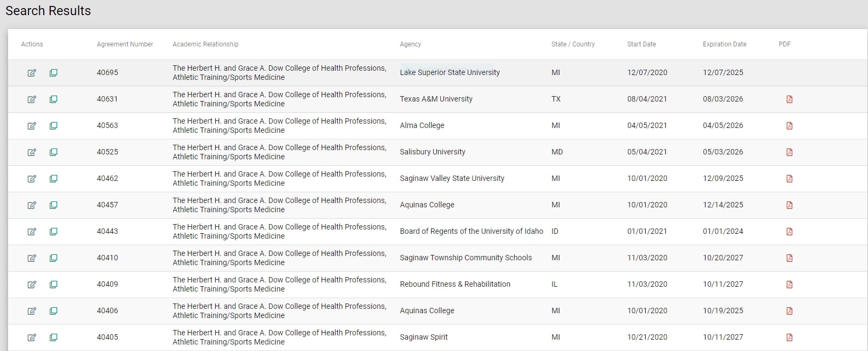Sort by the Expiration Date header
Viewport: 868px width, 351px height.
725,44
